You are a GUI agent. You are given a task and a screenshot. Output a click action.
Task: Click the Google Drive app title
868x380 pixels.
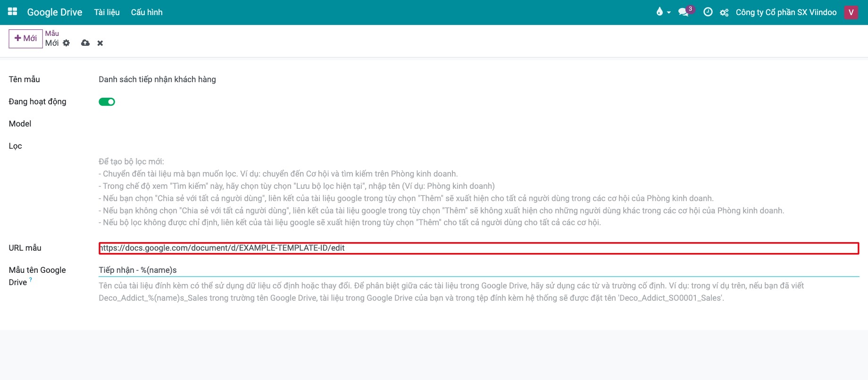(55, 12)
